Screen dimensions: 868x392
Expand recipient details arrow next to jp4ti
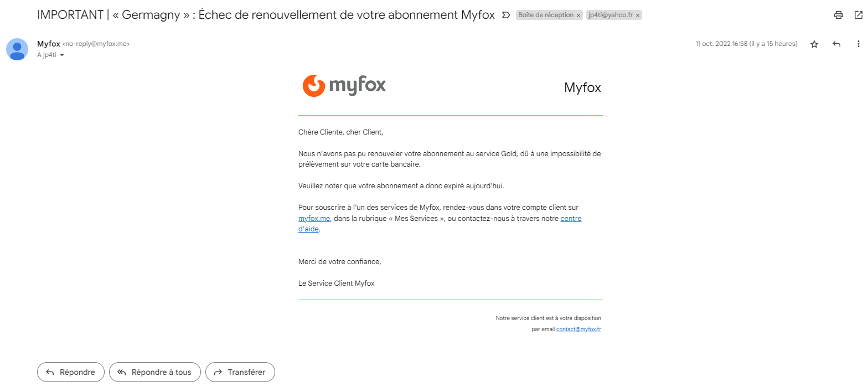click(x=62, y=55)
